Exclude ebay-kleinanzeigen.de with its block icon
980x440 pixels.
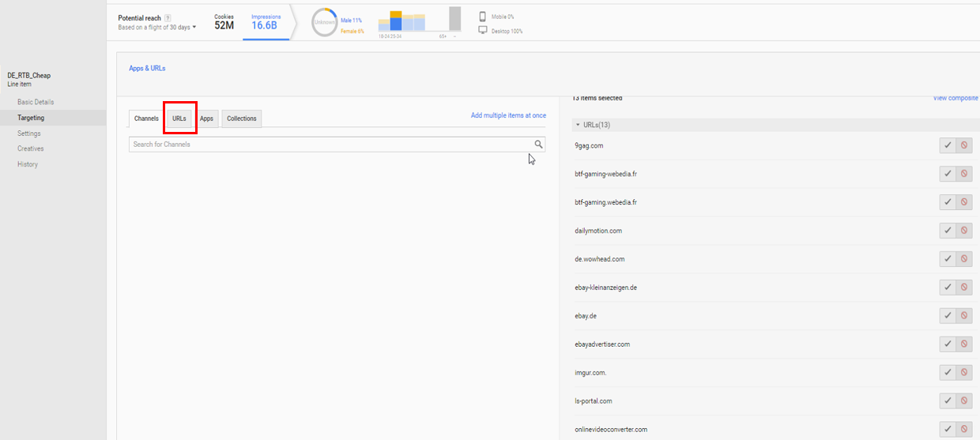coord(964,288)
